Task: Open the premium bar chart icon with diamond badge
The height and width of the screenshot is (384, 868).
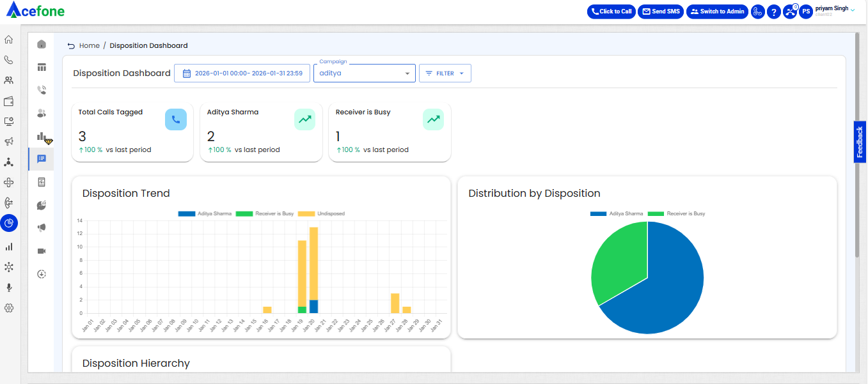Action: (x=43, y=137)
